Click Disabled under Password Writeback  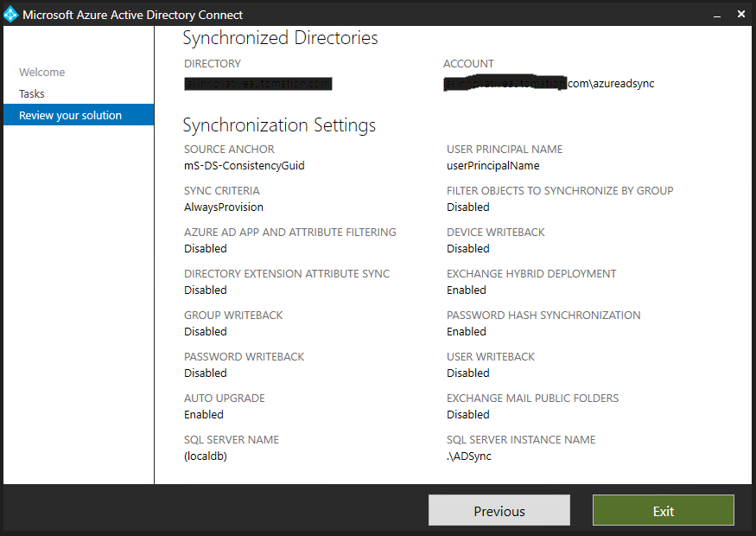tap(206, 373)
